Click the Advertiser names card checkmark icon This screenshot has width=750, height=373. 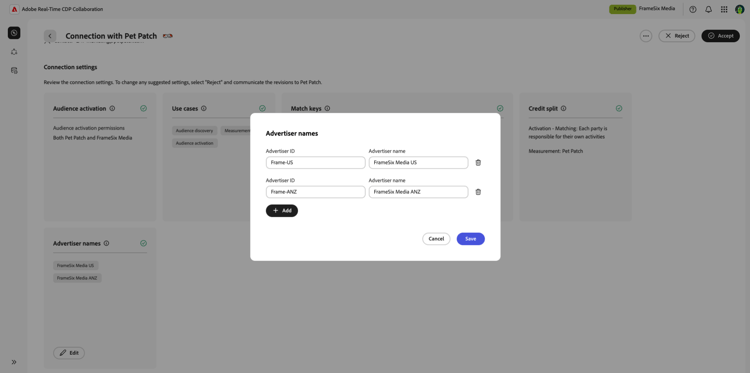(x=143, y=243)
